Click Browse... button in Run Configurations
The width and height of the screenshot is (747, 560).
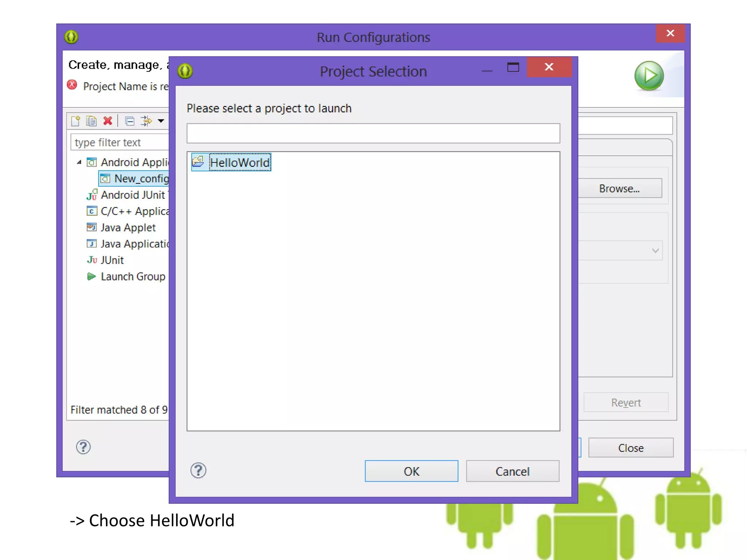tap(620, 188)
